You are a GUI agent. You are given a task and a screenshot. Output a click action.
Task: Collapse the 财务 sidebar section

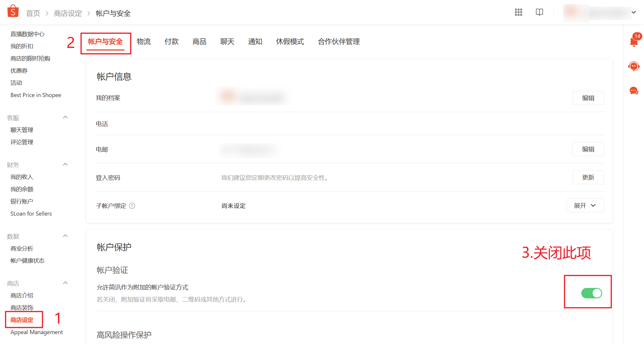[x=65, y=164]
